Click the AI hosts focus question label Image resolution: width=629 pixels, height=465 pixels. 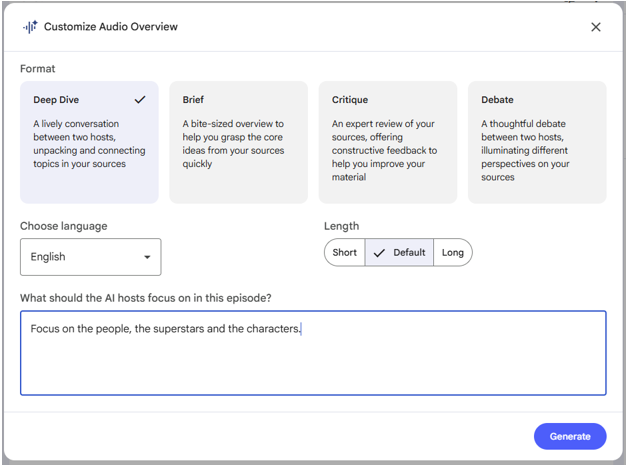coord(145,298)
